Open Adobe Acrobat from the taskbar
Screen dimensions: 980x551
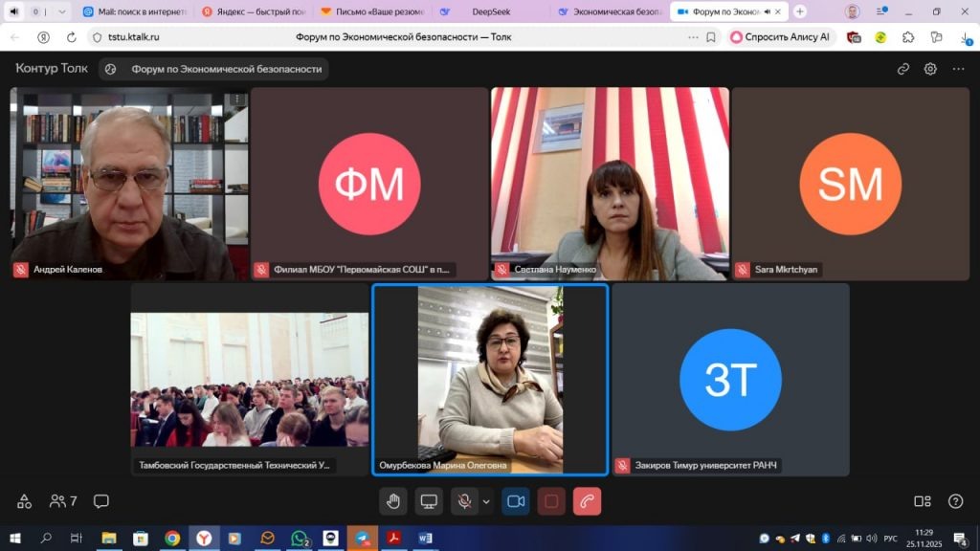pyautogui.click(x=393, y=538)
